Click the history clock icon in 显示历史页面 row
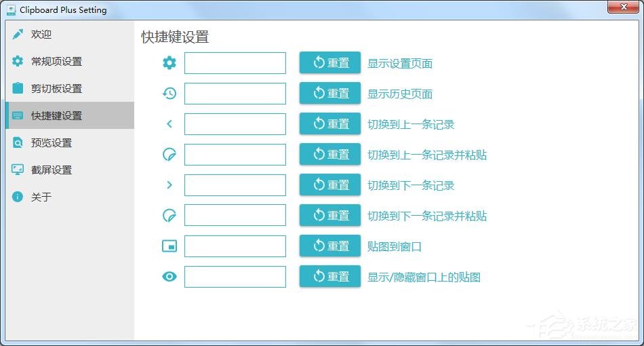Screen dimensions: 644x346 (169, 94)
